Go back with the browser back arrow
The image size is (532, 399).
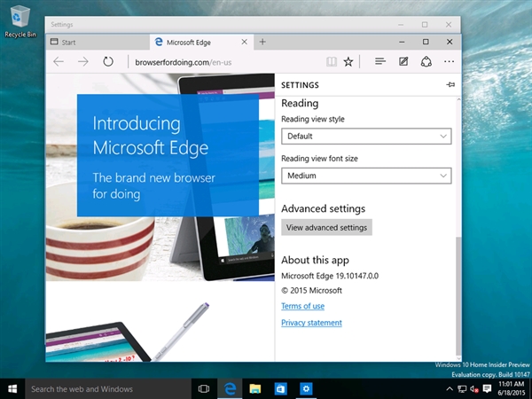coord(59,62)
